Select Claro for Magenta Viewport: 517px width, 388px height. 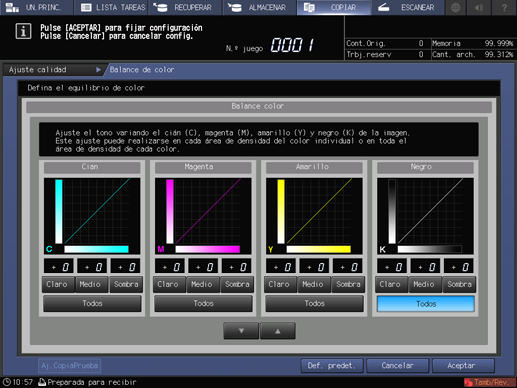[169, 284]
